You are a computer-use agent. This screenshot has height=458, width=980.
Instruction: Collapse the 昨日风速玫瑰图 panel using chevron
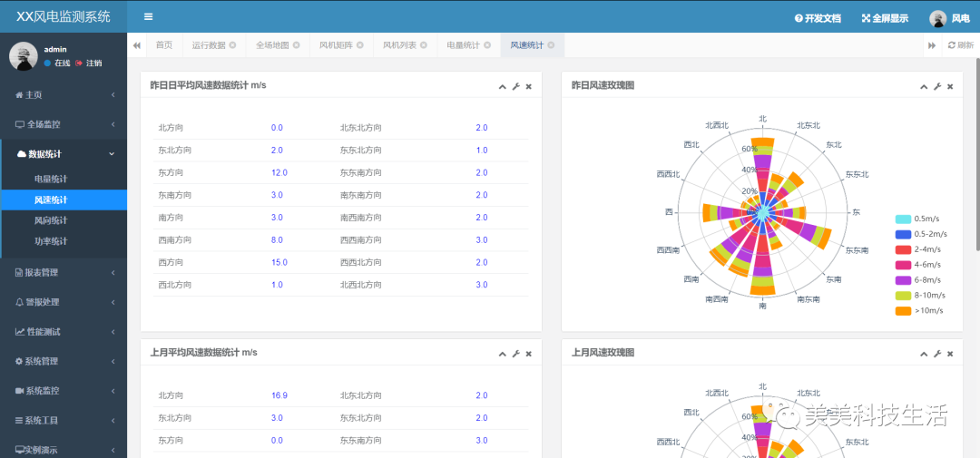click(924, 87)
